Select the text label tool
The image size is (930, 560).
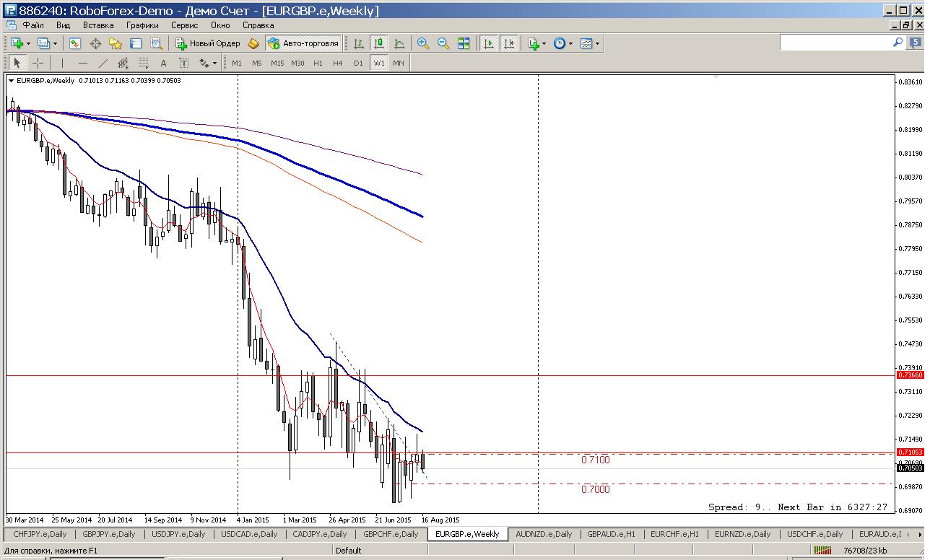click(183, 63)
